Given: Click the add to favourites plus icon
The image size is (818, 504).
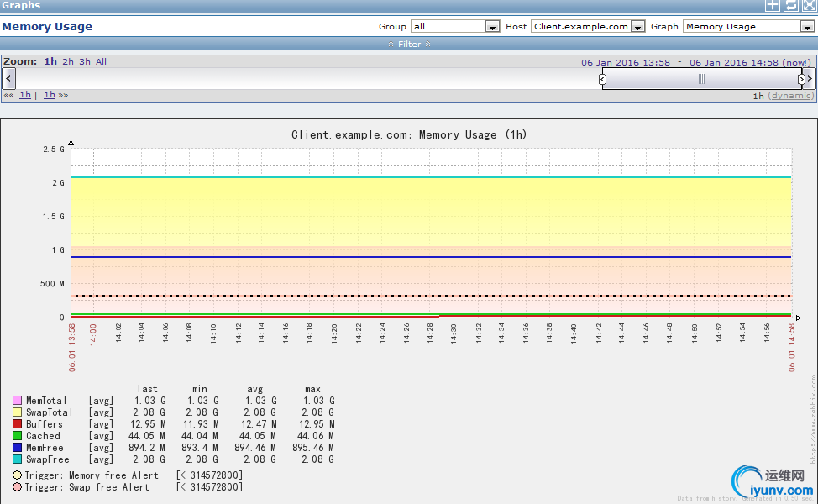Looking at the screenshot, I should coord(772,5).
